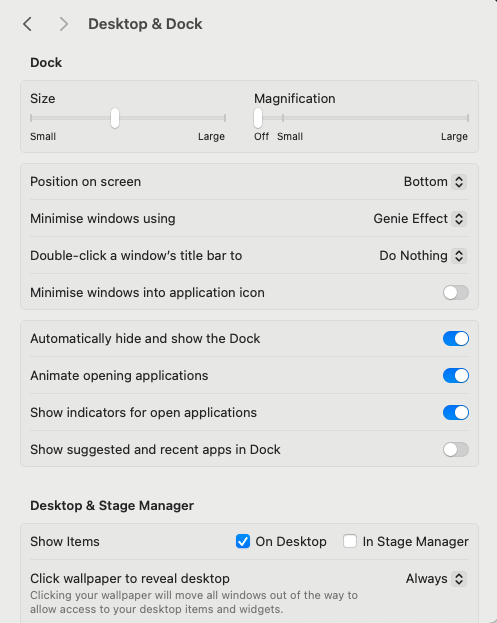Click the Dock Size slider handle
The height and width of the screenshot is (623, 497).
115,118
